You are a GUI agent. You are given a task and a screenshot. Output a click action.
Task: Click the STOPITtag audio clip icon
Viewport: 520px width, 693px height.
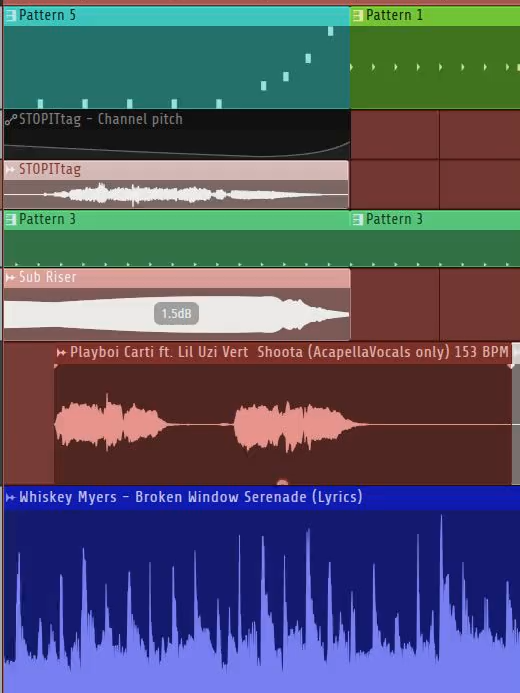coord(11,169)
